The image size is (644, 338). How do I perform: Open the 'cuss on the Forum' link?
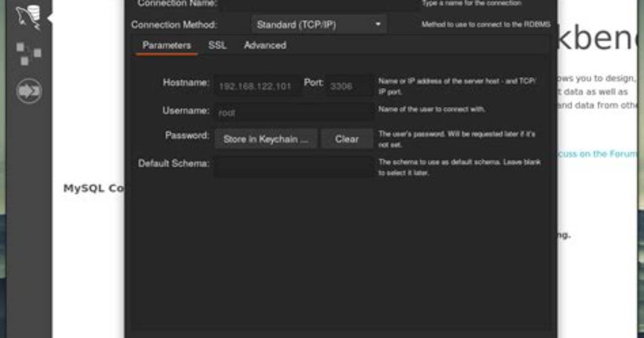tap(598, 153)
